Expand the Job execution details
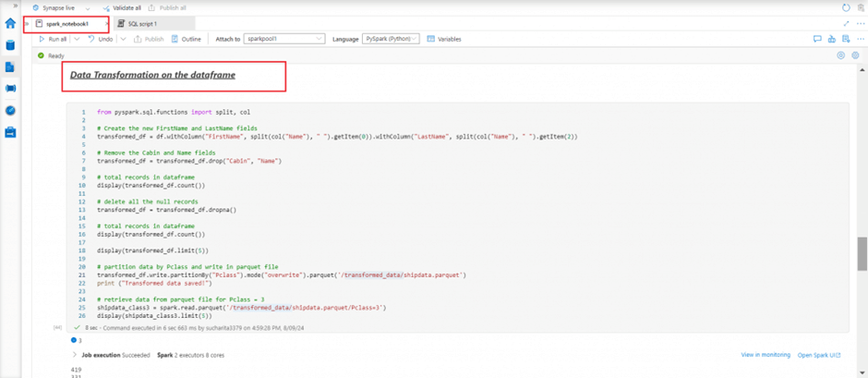This screenshot has height=378, width=868. [x=75, y=355]
